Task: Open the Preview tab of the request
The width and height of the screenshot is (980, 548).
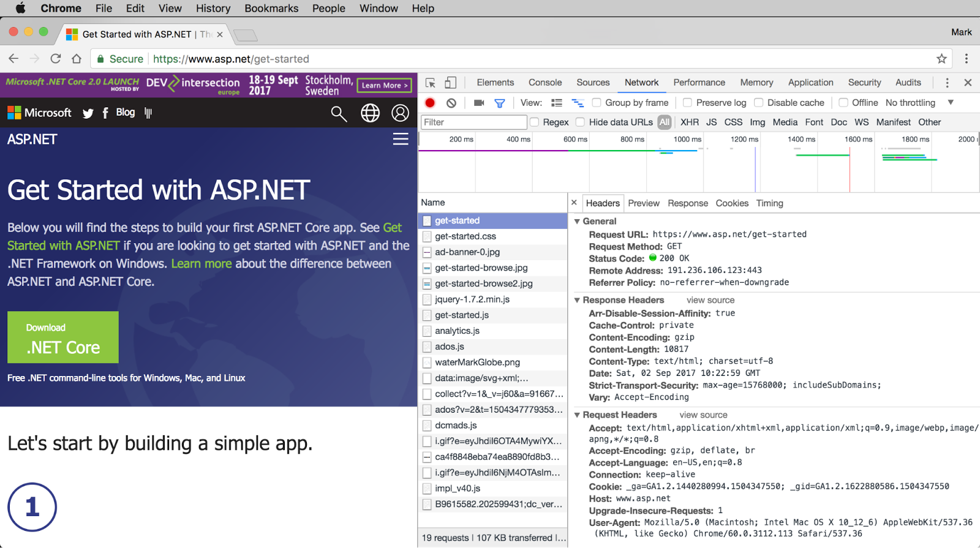Action: [x=644, y=203]
